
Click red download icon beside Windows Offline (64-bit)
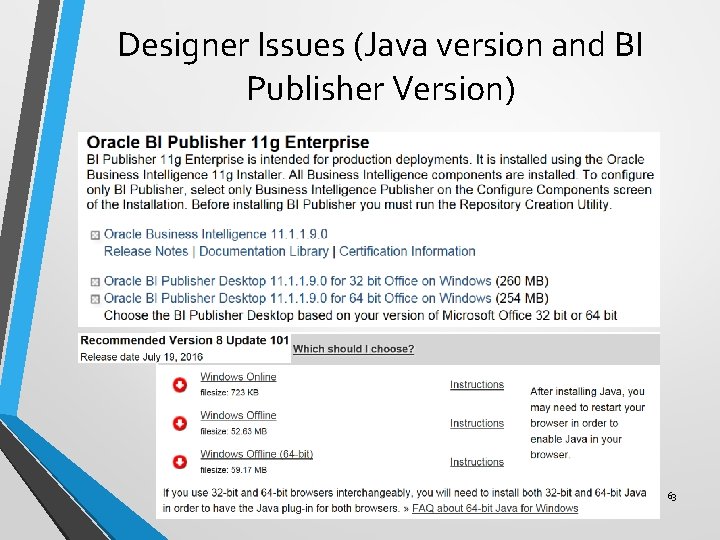click(x=180, y=461)
